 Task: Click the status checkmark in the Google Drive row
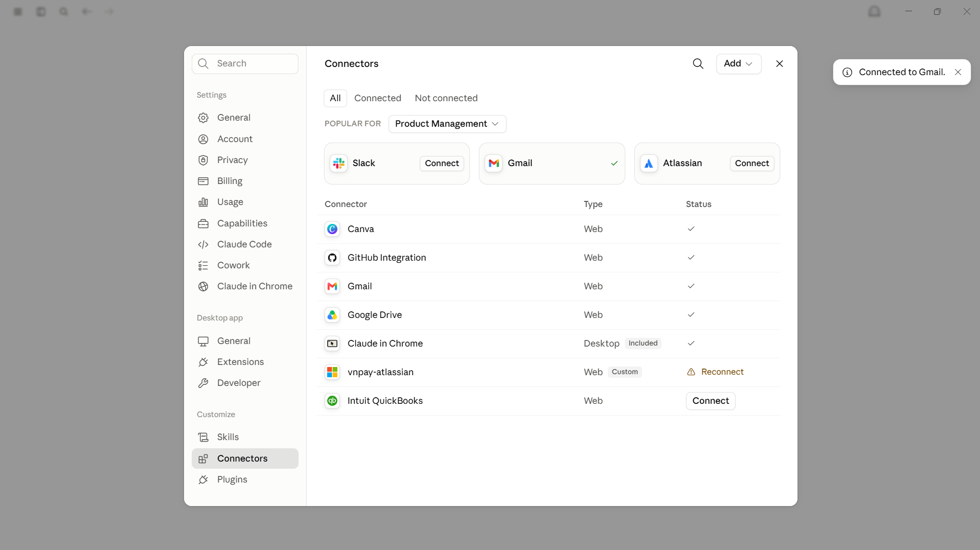click(691, 314)
